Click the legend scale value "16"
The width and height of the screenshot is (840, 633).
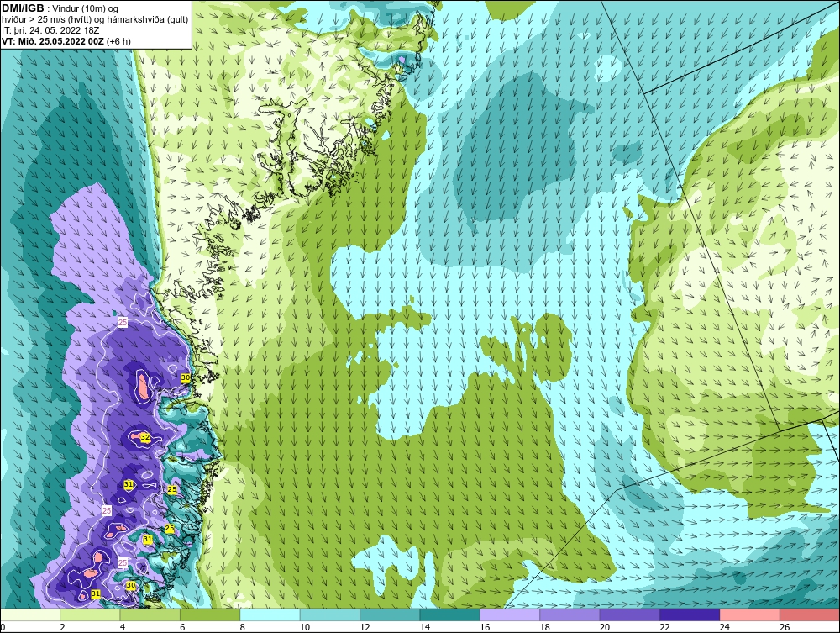tap(485, 627)
